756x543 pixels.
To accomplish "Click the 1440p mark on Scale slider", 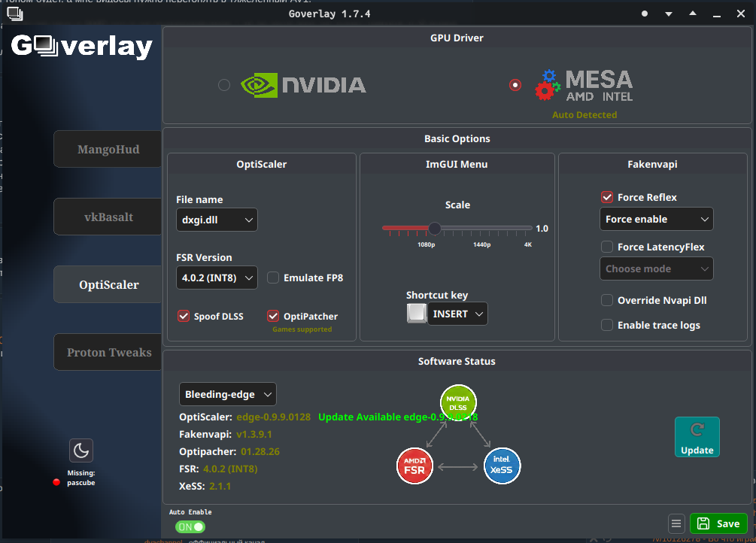I will click(481, 244).
